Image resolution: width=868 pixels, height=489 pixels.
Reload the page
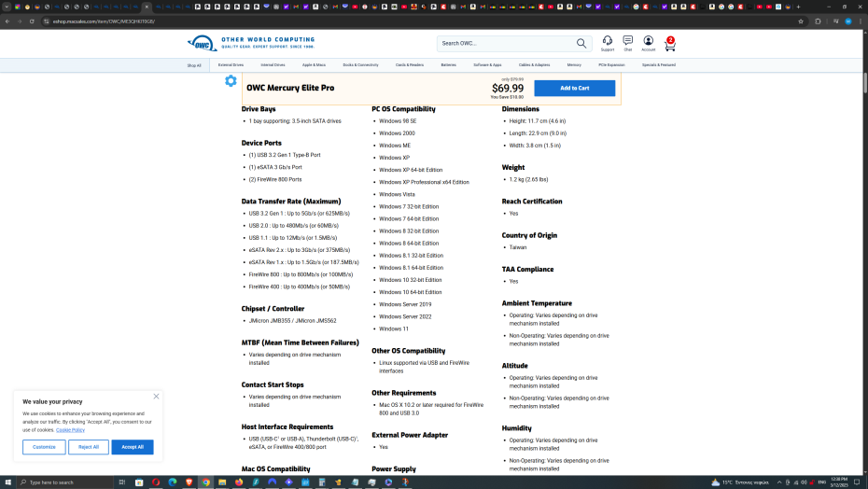(x=32, y=21)
